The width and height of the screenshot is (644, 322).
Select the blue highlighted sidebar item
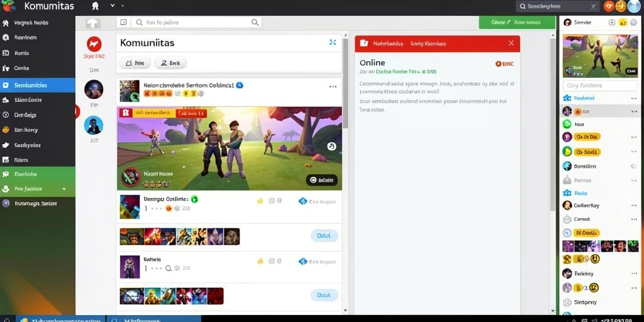(x=37, y=86)
